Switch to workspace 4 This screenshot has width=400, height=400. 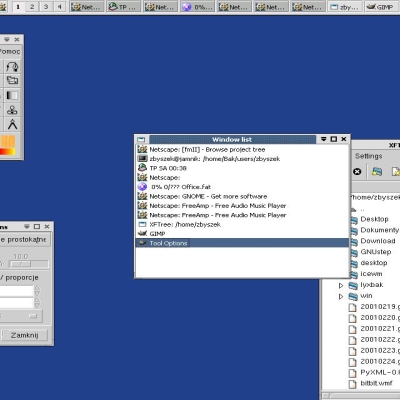coord(59,6)
